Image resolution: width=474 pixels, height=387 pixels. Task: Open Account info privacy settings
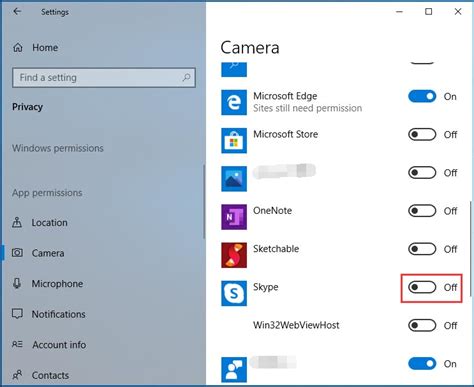click(x=59, y=345)
